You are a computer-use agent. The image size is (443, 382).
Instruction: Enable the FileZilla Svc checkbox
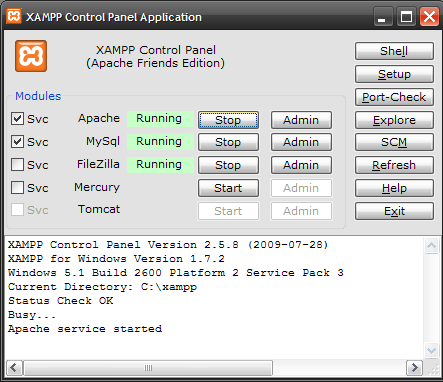point(17,165)
